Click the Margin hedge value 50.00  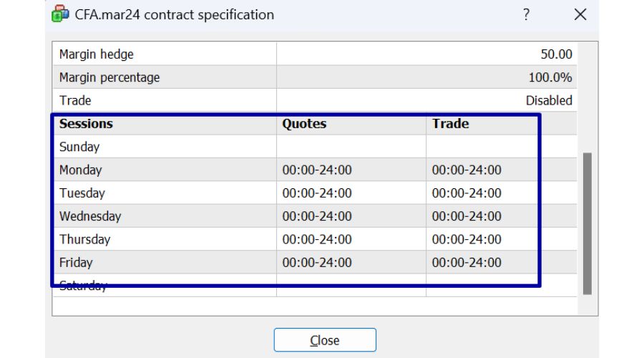(557, 54)
